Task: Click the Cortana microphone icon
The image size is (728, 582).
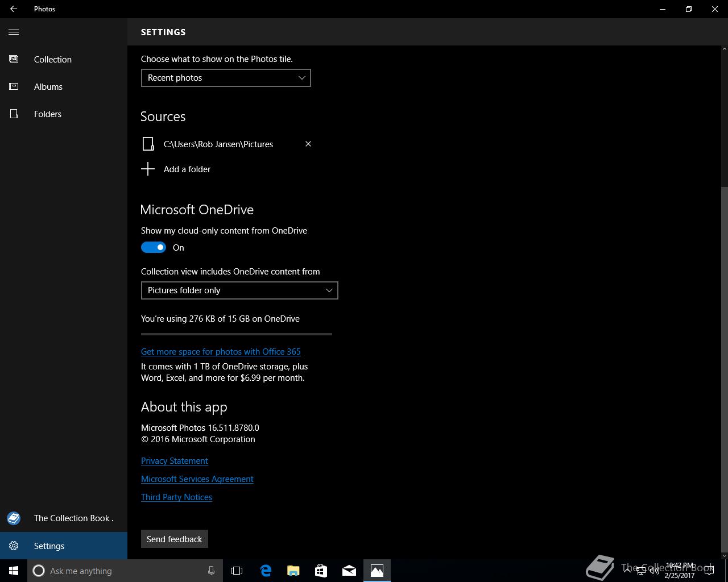Action: coord(211,571)
